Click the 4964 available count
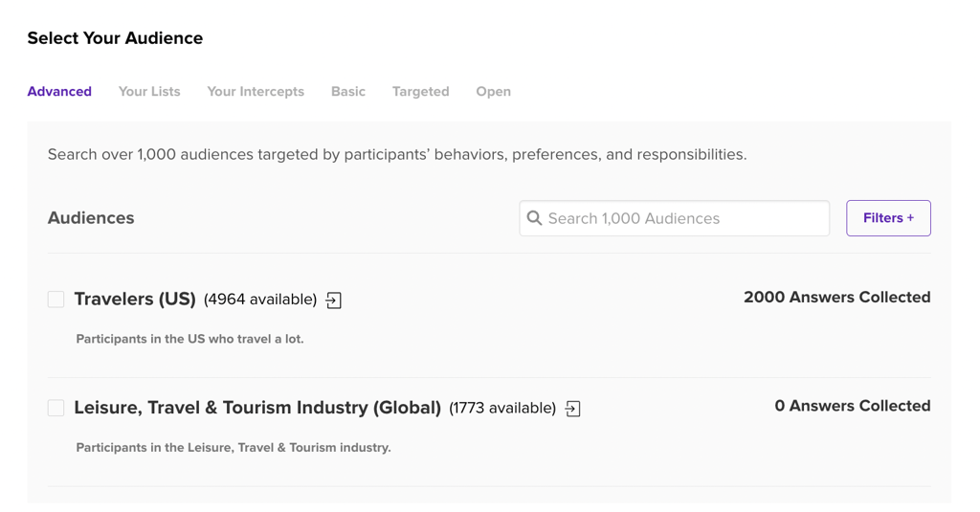 pyautogui.click(x=260, y=300)
